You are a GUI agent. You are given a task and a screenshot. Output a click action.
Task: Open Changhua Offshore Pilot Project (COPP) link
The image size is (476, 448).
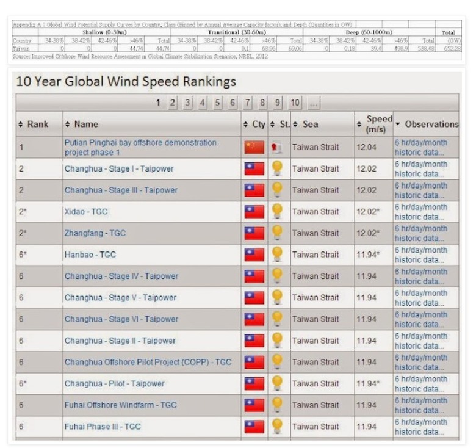tap(148, 362)
